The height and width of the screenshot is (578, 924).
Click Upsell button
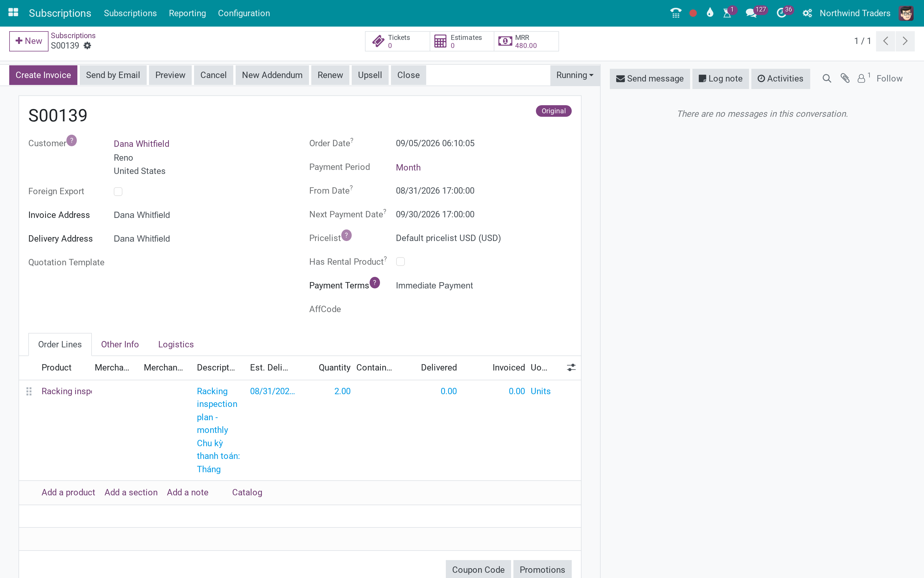[370, 75]
